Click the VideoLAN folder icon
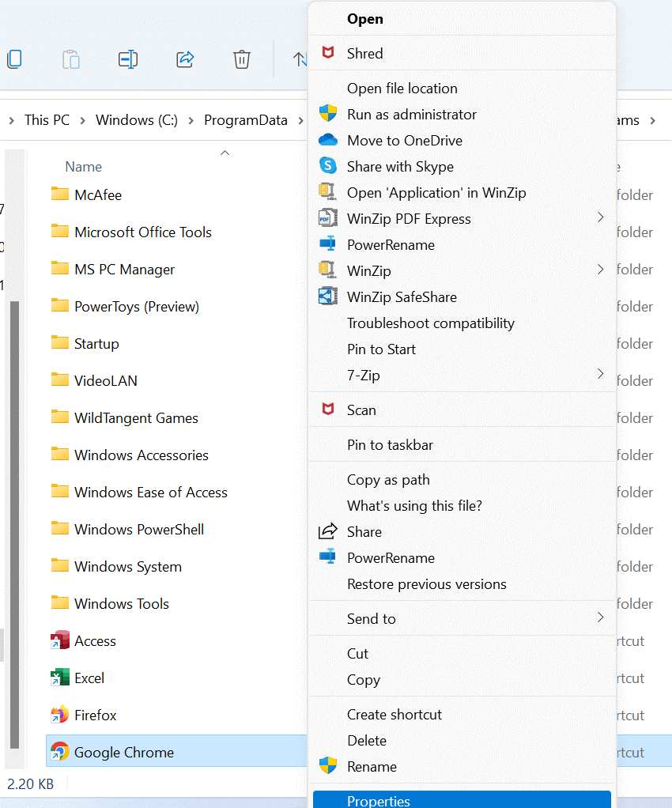 tap(60, 379)
